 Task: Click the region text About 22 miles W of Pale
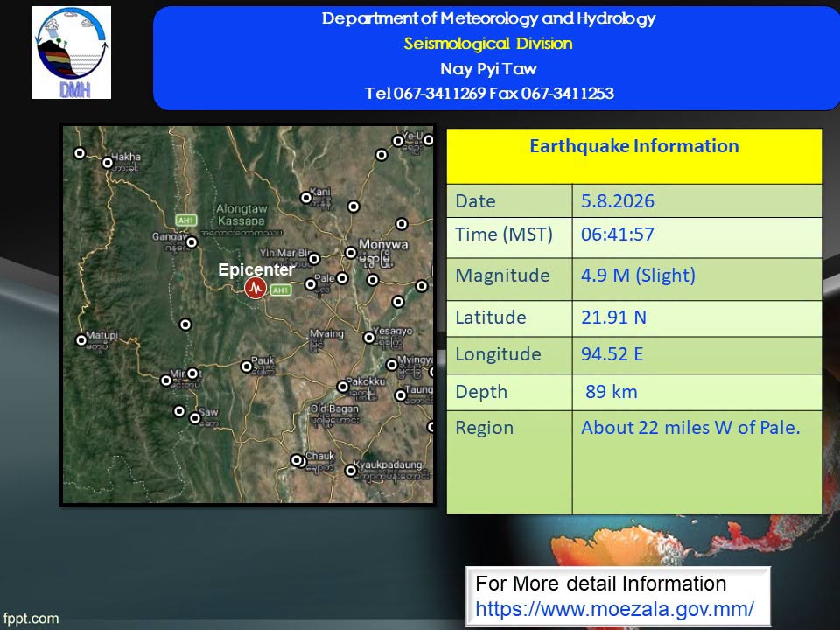pyautogui.click(x=690, y=428)
